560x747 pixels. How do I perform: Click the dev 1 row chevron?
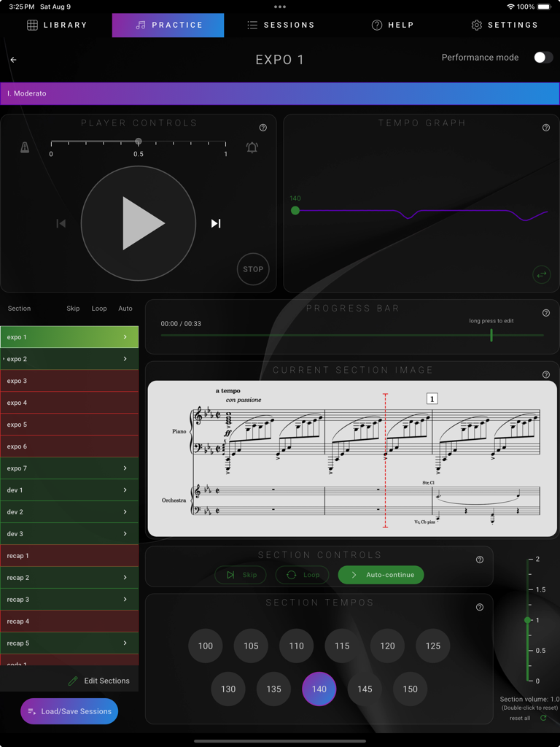(x=125, y=489)
